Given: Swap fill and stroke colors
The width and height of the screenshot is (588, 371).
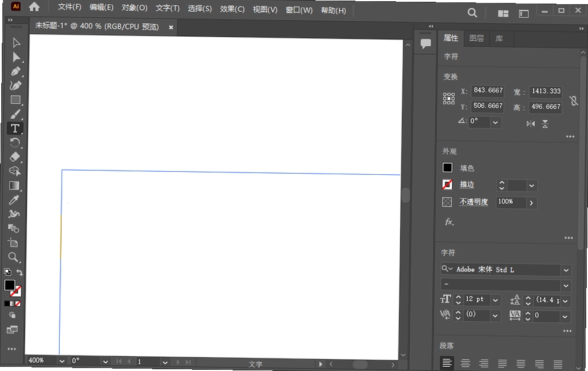Looking at the screenshot, I should point(20,273).
